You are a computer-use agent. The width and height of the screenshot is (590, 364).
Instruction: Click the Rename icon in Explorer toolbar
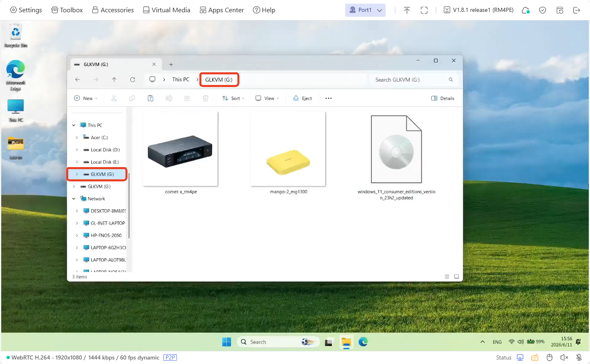[169, 98]
